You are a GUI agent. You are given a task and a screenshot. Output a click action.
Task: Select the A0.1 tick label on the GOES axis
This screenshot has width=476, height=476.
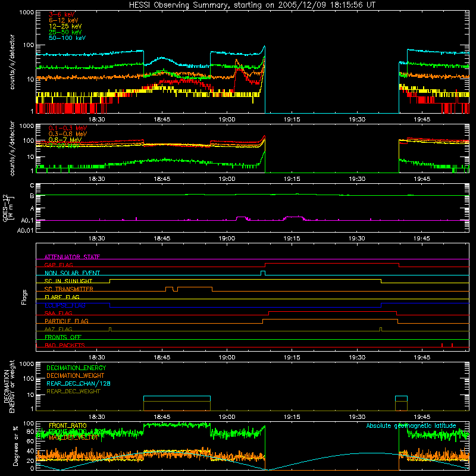pyautogui.click(x=27, y=221)
